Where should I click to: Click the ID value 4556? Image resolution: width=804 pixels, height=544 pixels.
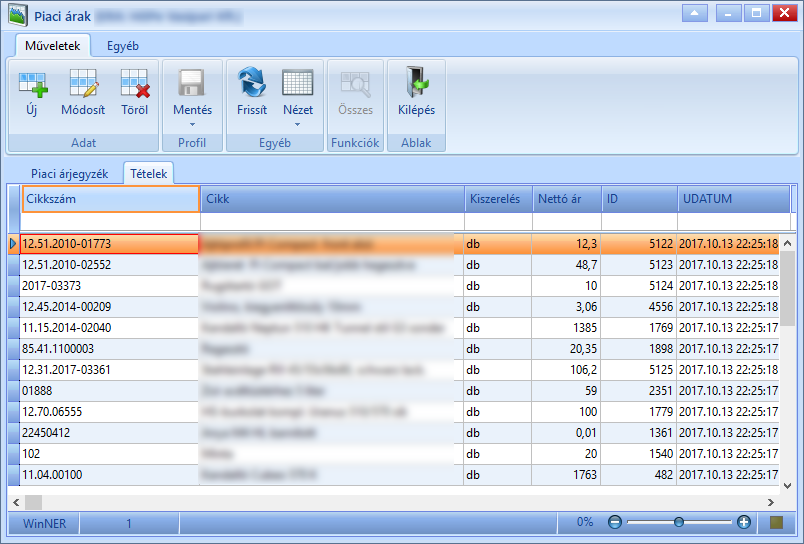pyautogui.click(x=638, y=307)
